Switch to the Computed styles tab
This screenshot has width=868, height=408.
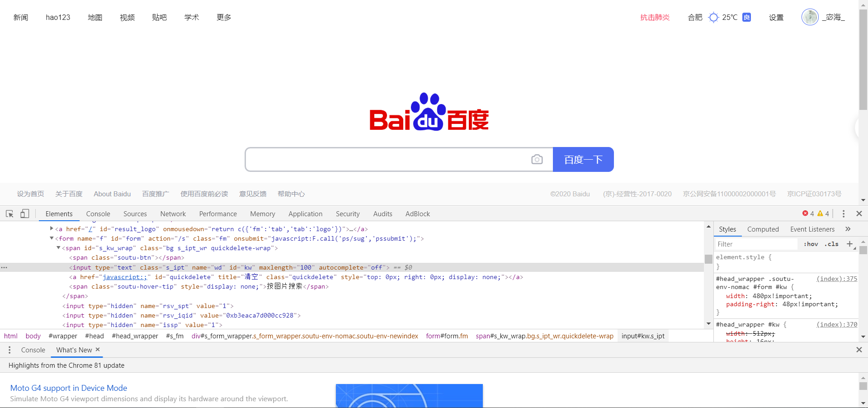[763, 229]
